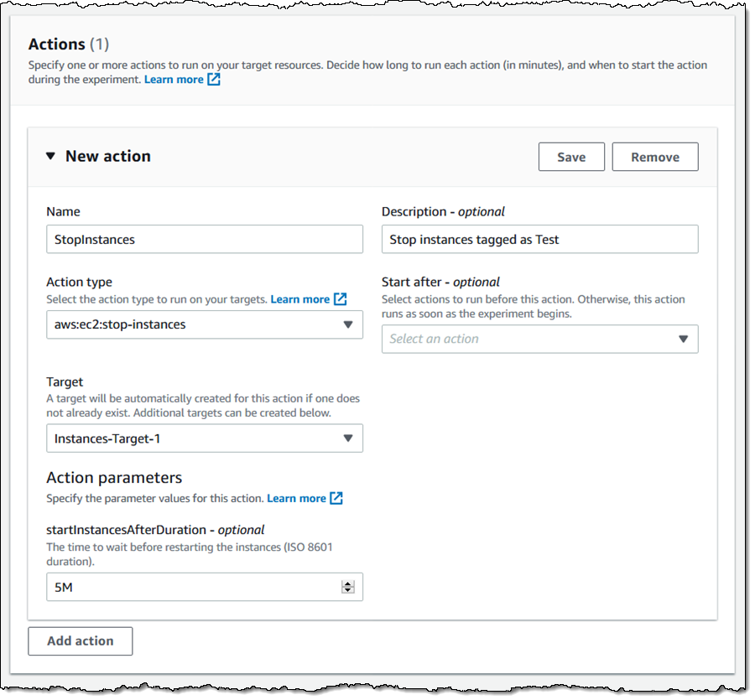Click the Actions (1) section heading
The image size is (755, 700).
coord(69,44)
